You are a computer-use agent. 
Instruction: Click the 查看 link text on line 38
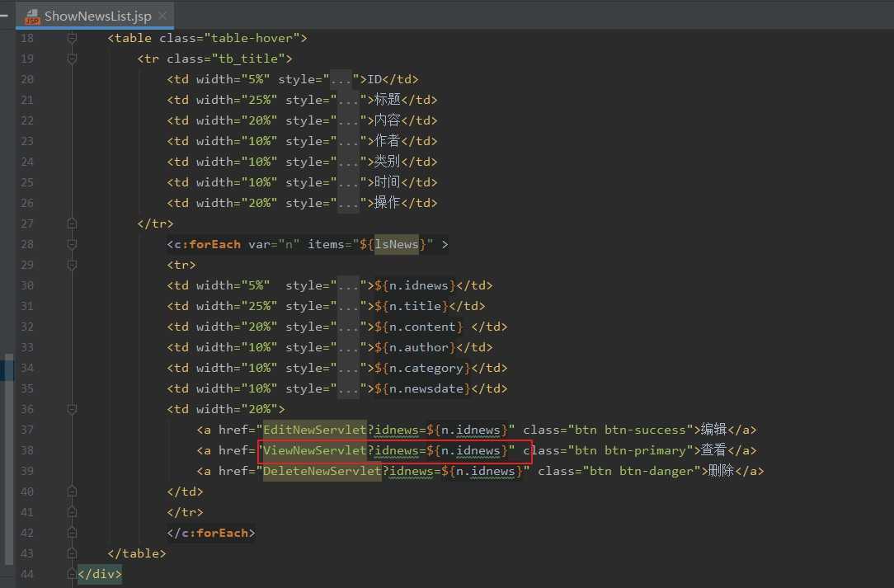pos(713,450)
